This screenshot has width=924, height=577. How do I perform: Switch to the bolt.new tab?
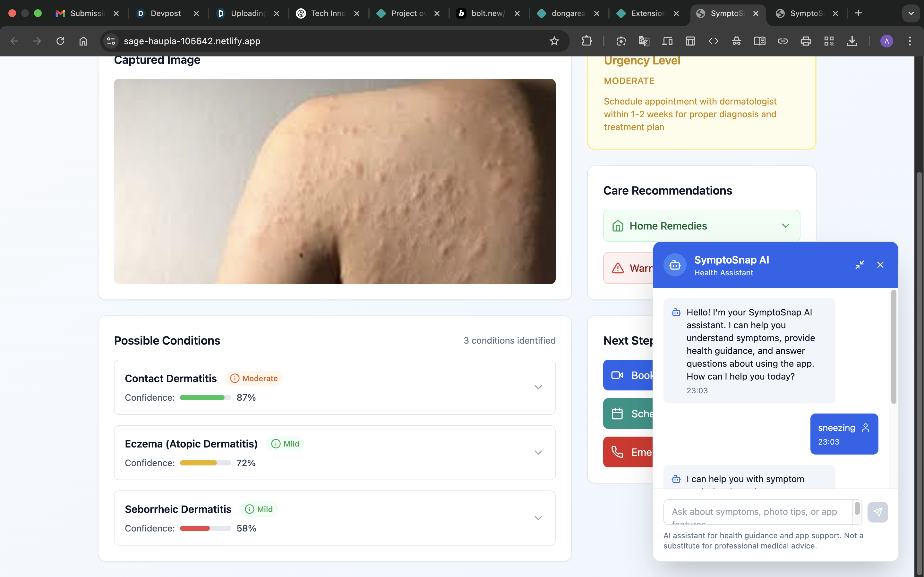point(488,13)
